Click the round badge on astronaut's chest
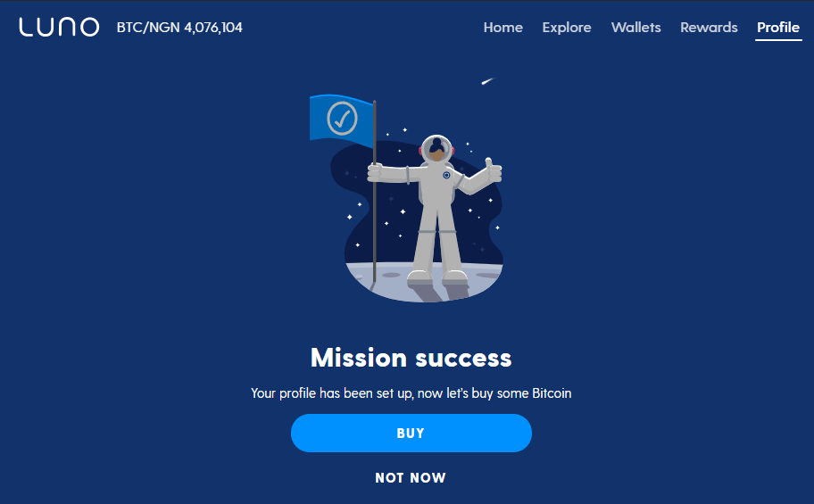This screenshot has width=814, height=504. (x=446, y=176)
